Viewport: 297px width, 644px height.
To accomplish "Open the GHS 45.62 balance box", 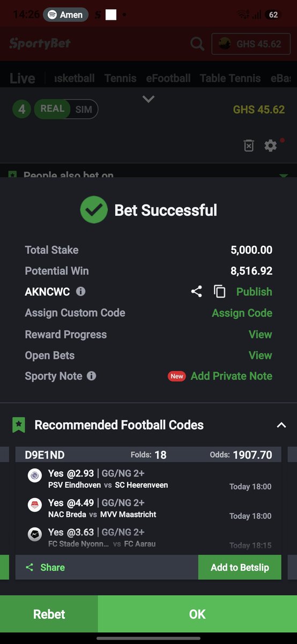I will click(251, 44).
